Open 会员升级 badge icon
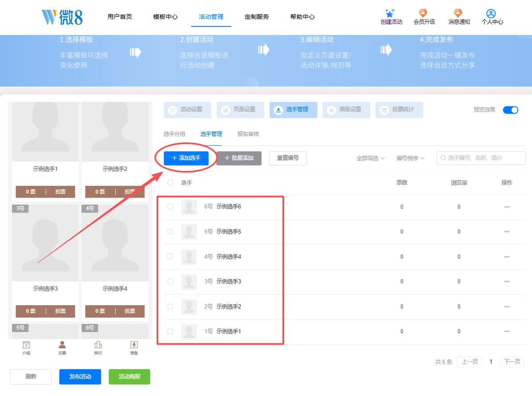 click(x=423, y=13)
